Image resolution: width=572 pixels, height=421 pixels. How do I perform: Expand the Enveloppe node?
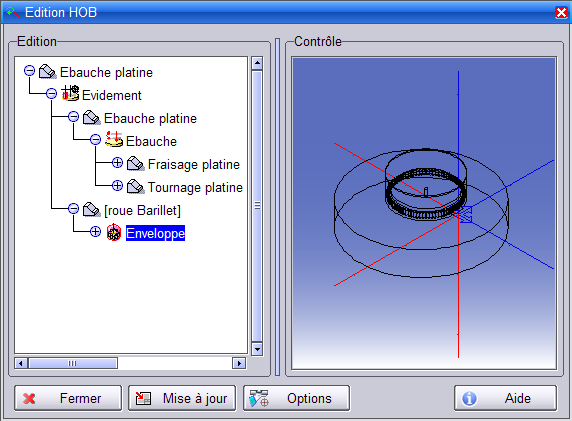pyautogui.click(x=95, y=232)
